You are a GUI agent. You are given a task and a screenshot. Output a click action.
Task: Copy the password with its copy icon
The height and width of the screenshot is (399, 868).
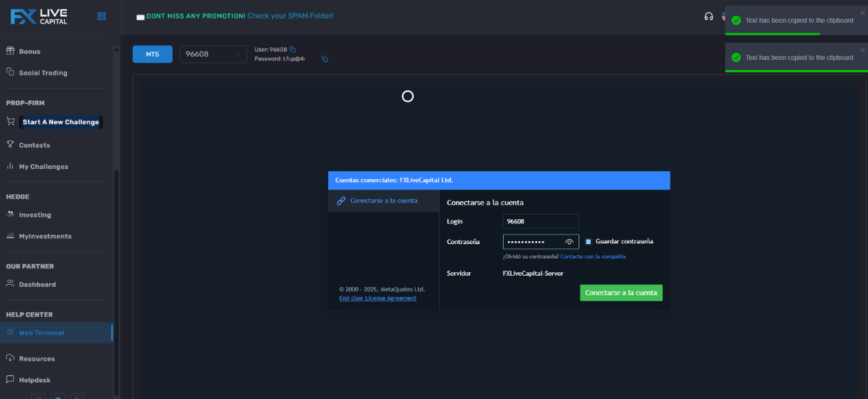click(x=325, y=59)
